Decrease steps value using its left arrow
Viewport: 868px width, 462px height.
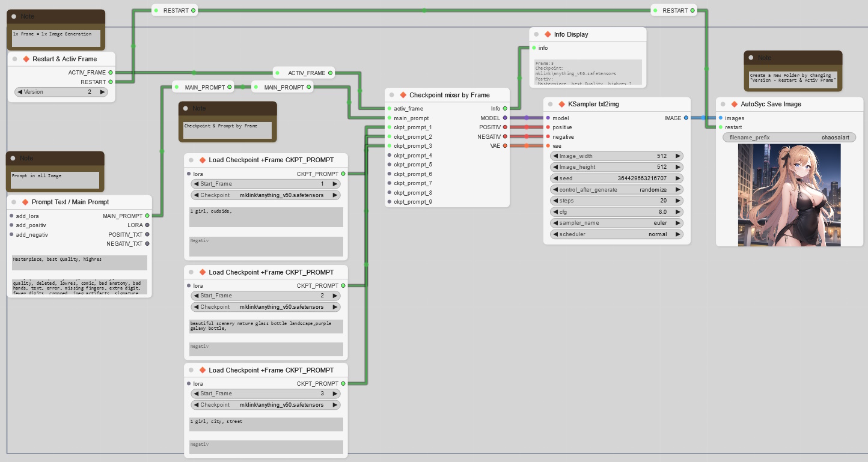pyautogui.click(x=555, y=201)
